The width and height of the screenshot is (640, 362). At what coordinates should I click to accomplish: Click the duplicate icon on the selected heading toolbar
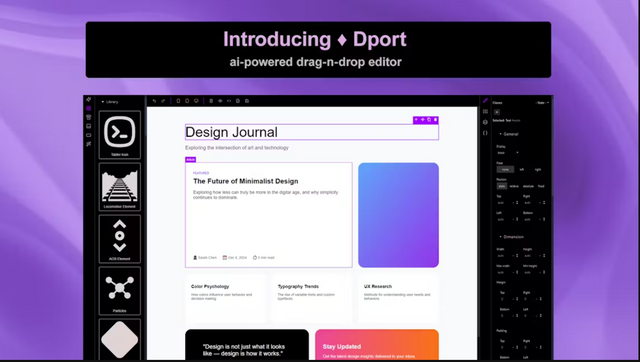[x=429, y=120]
